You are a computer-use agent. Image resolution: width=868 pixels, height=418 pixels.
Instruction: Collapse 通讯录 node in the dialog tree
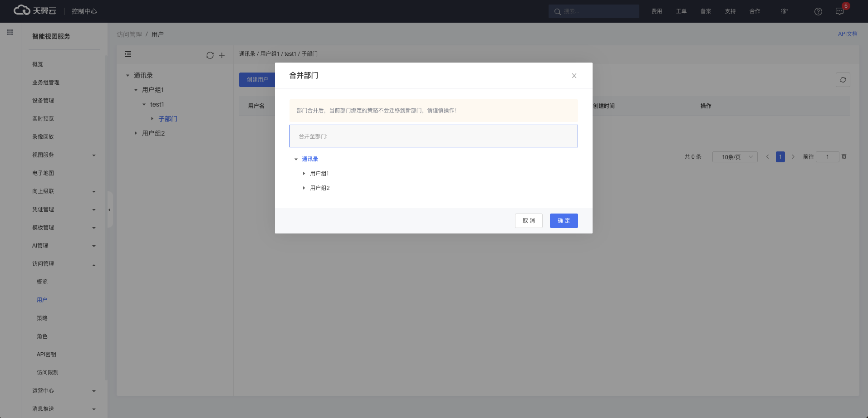pos(296,159)
